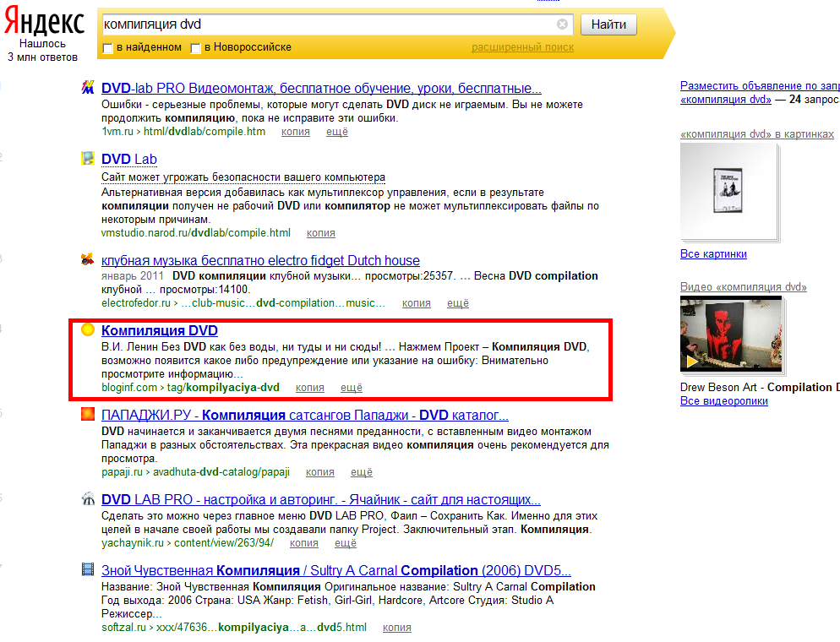Click the orange favicon beside the ПАПАДЖИ.РУ result
Screen dimensions: 840x642
pyautogui.click(x=87, y=415)
